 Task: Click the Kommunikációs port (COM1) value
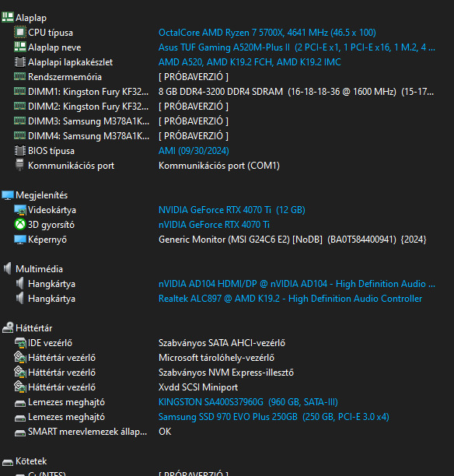coord(219,166)
